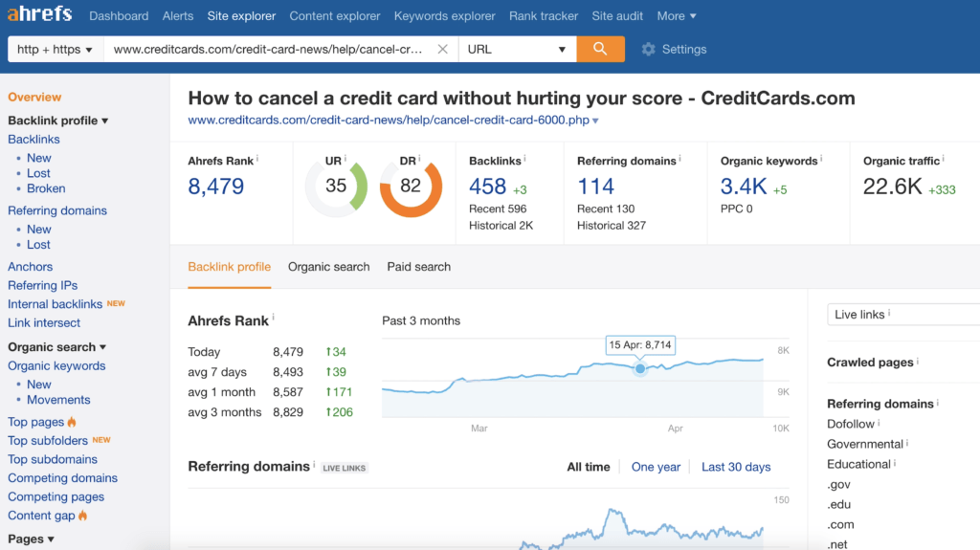This screenshot has width=980, height=550.
Task: Open Anchors in the sidebar
Action: point(30,267)
